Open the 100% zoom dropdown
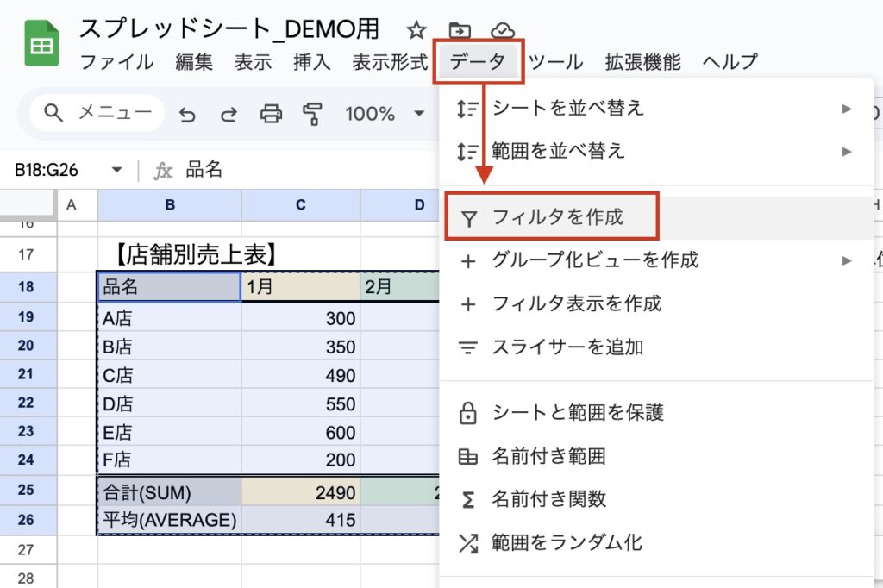 click(x=385, y=114)
